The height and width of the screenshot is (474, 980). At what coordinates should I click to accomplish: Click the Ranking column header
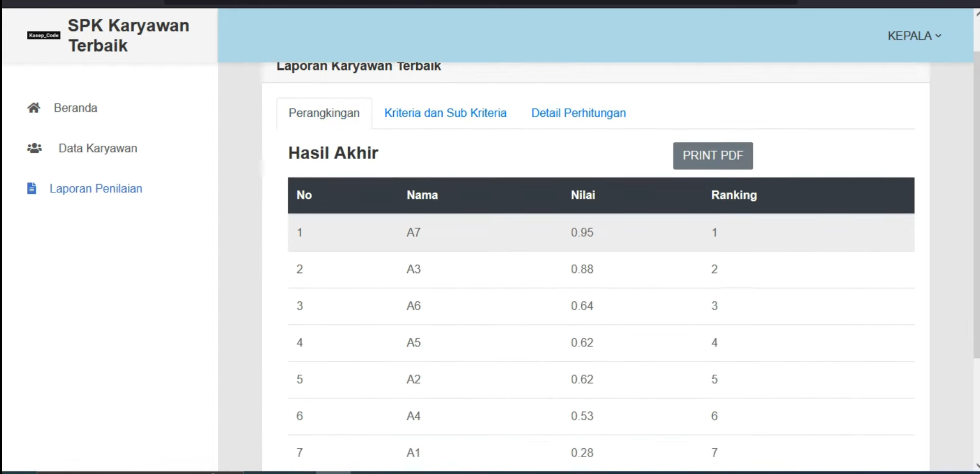(x=734, y=195)
